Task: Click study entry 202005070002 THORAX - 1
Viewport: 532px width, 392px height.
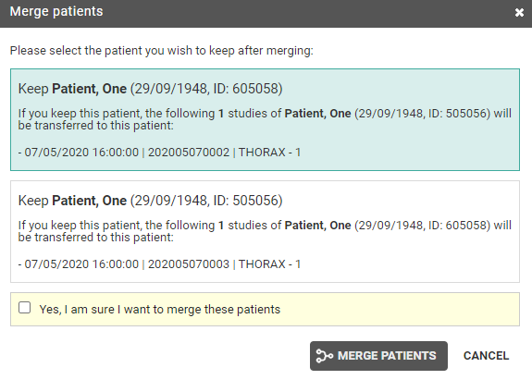Action: (x=159, y=153)
